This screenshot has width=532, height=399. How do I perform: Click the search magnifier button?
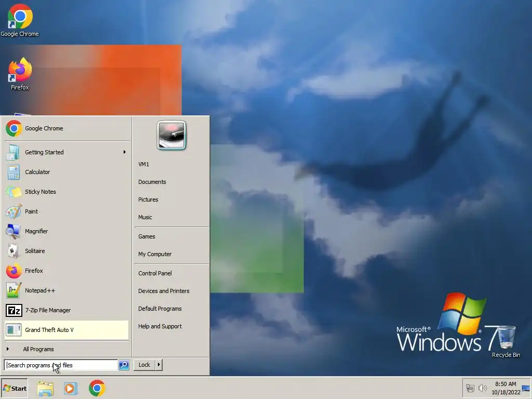124,365
